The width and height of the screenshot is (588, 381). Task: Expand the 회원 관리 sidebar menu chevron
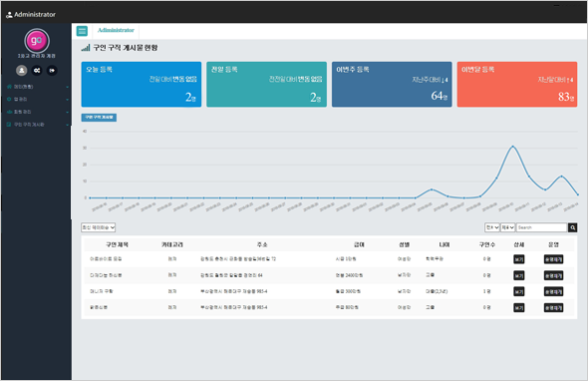click(67, 112)
